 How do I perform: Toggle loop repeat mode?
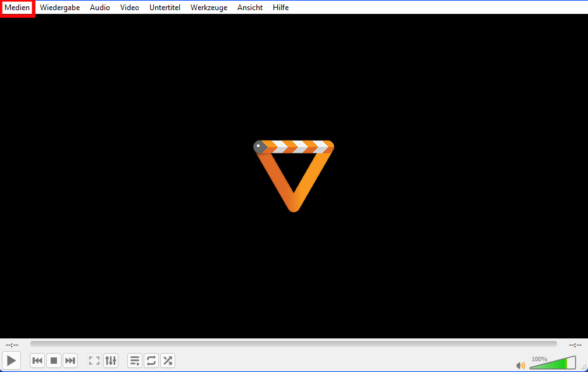tap(151, 361)
